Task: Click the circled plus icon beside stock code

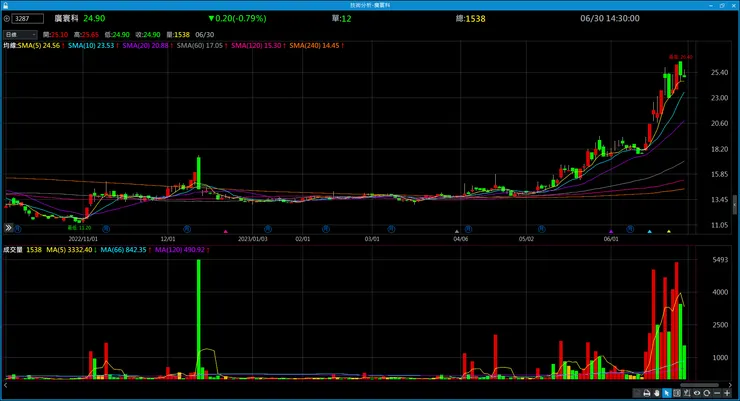Action: click(7, 19)
